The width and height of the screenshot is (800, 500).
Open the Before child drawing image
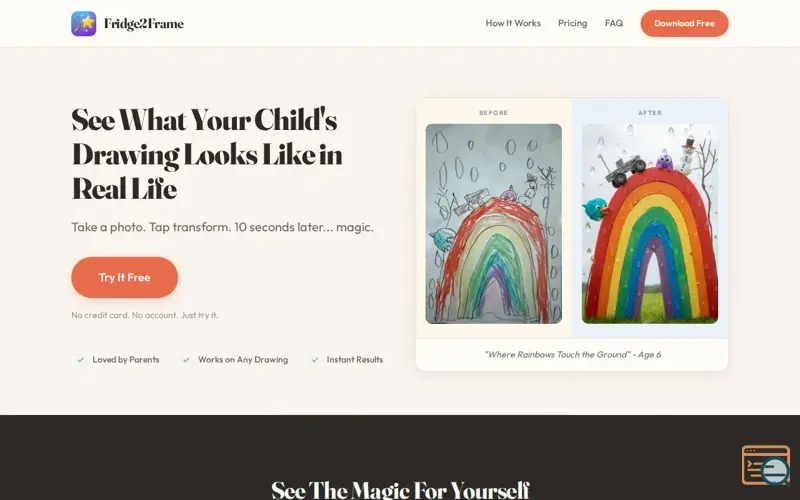pos(493,223)
